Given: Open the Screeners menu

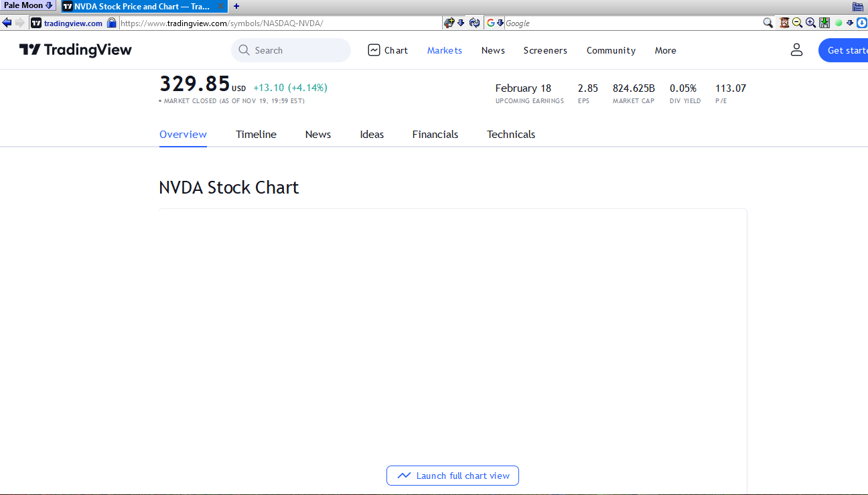Looking at the screenshot, I should pyautogui.click(x=545, y=50).
